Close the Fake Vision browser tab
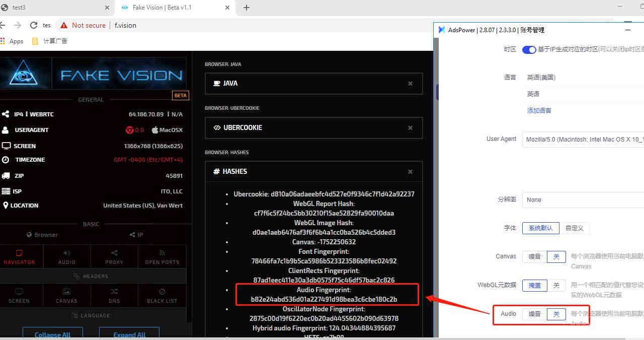This screenshot has width=644, height=340. click(227, 8)
